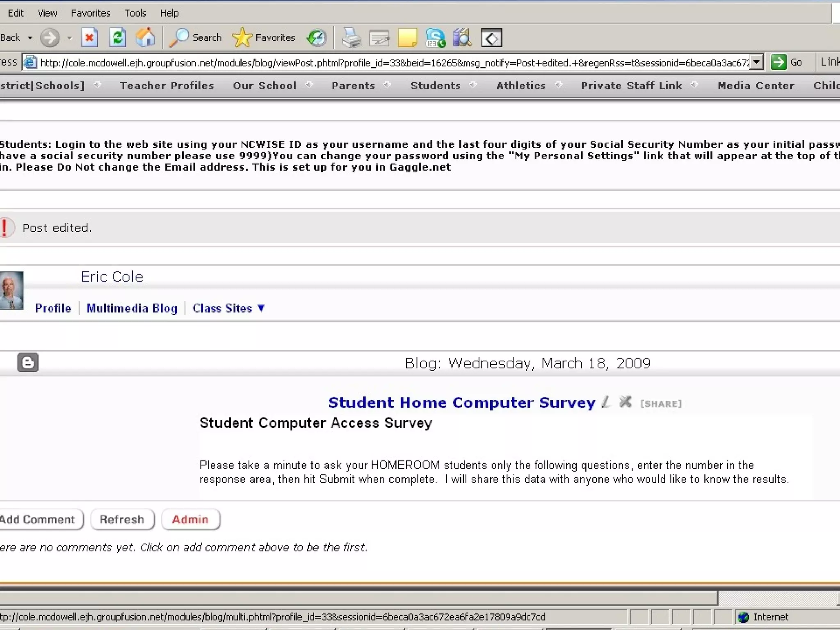Screen dimensions: 840x630
Task: Click the Print icon in the toolbar
Action: [x=352, y=38]
